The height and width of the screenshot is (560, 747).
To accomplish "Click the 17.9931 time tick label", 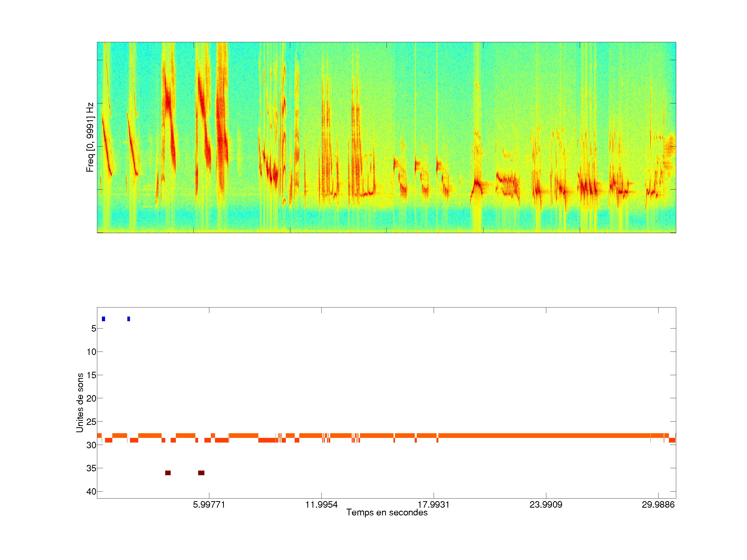I will coord(434,505).
